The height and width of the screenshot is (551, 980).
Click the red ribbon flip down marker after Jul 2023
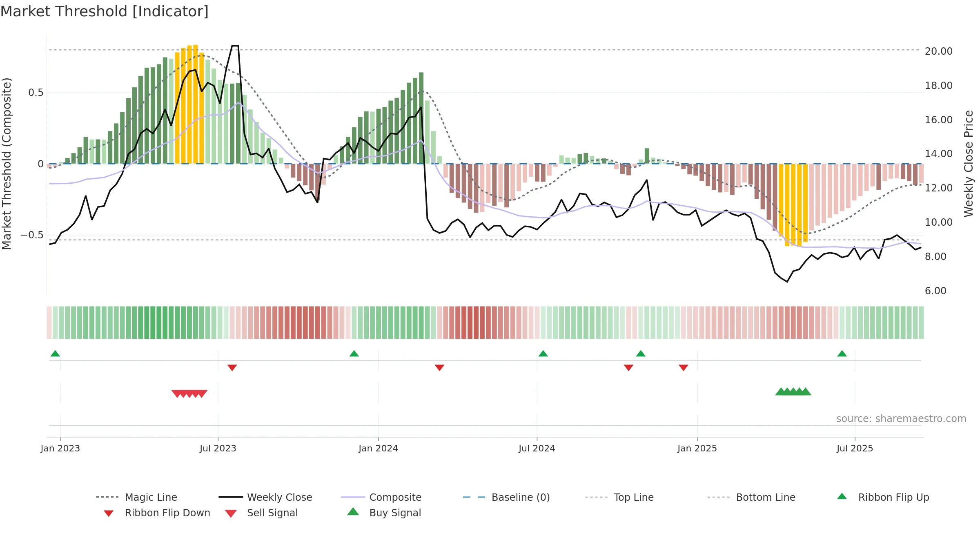[x=232, y=368]
